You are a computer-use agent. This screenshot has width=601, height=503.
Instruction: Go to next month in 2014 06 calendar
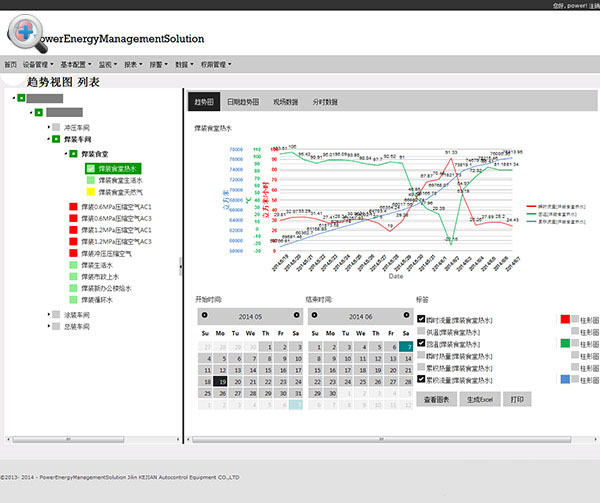[406, 315]
